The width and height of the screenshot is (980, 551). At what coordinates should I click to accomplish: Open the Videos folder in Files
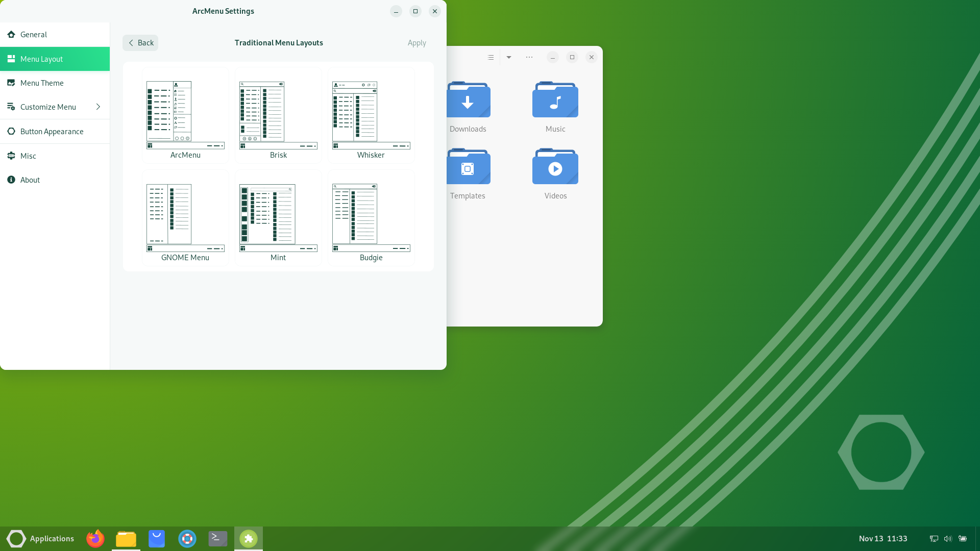555,174
